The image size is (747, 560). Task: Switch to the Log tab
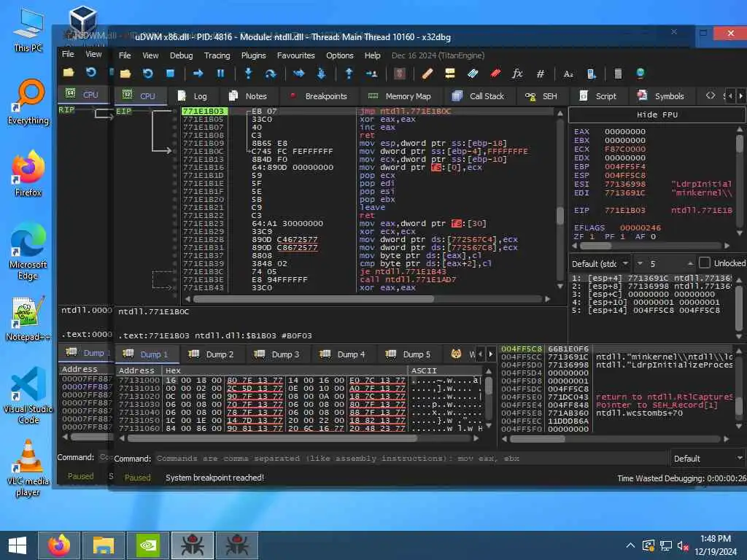pos(193,96)
